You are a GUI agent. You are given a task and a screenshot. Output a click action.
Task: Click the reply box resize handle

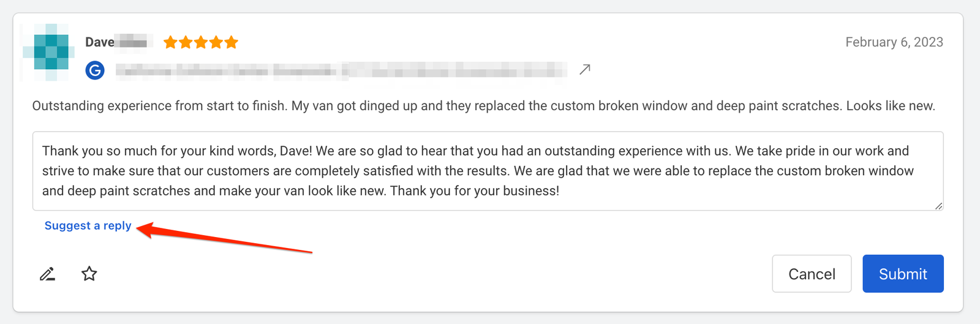click(939, 206)
